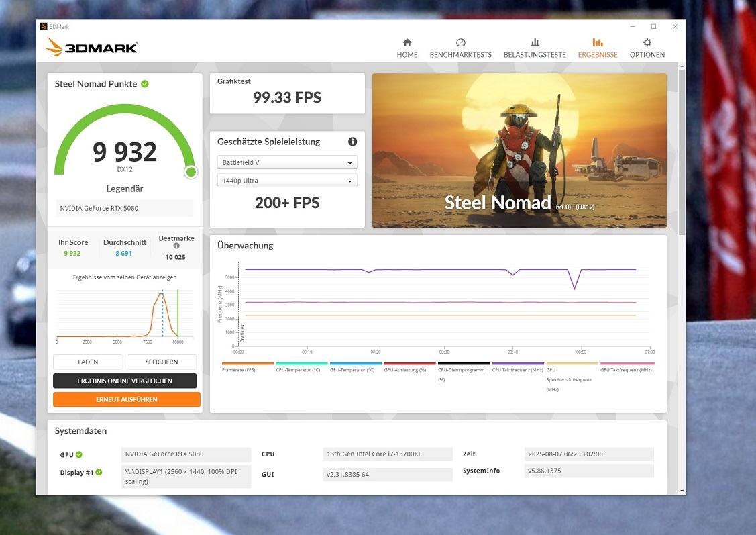Click the Durchschnitt value 8 691
The height and width of the screenshot is (535, 756).
point(123,253)
